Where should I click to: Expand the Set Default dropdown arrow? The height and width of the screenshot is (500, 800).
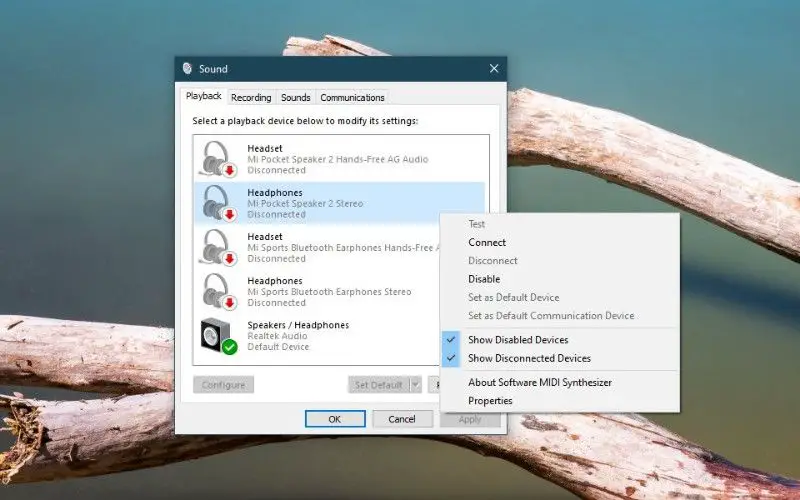pos(415,385)
